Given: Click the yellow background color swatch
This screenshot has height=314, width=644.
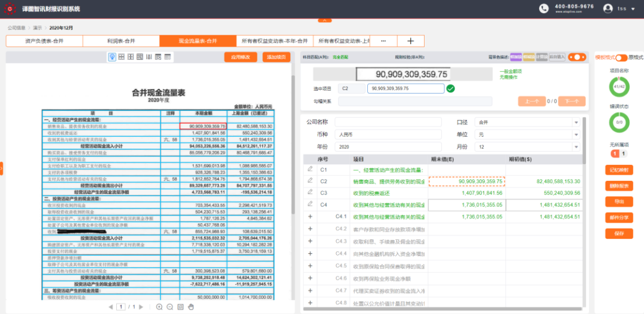Looking at the screenshot, I should point(529,57).
